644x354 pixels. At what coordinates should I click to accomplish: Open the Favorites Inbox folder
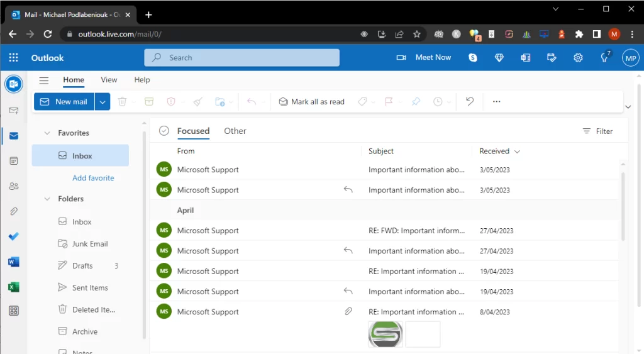coord(80,156)
